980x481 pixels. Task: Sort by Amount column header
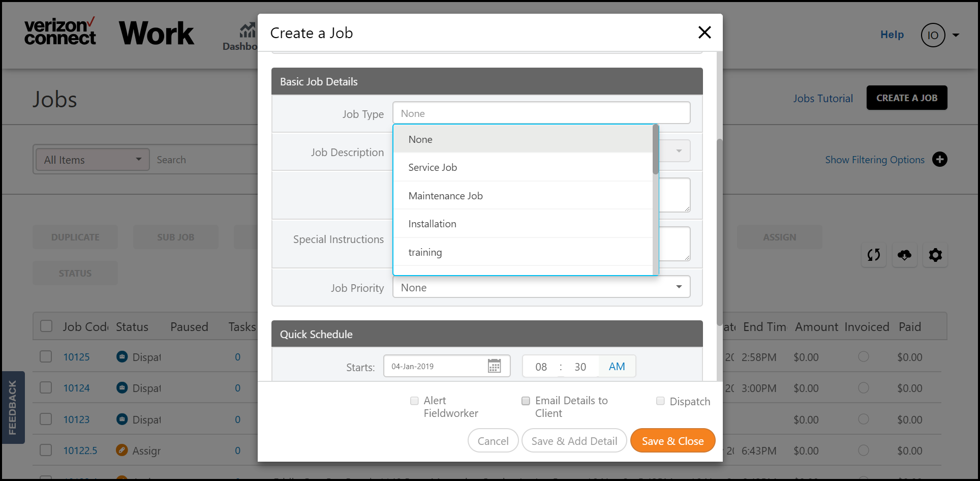pos(816,327)
